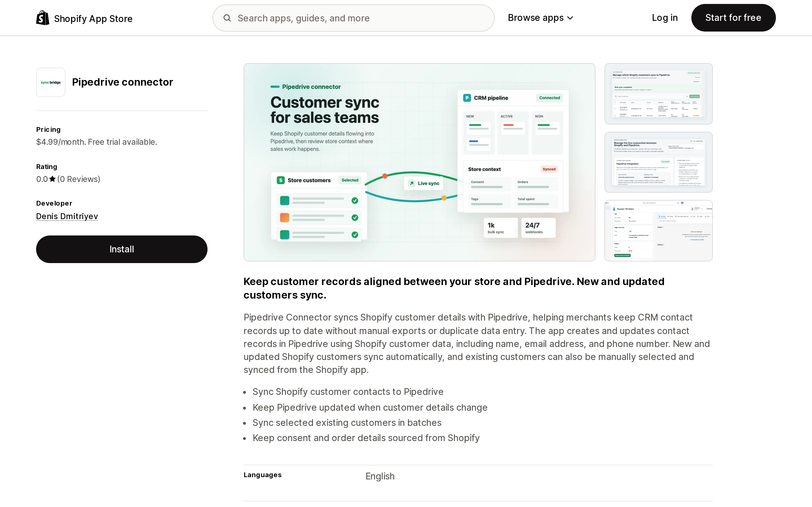Click the Live sync badge in hero image

click(x=423, y=183)
